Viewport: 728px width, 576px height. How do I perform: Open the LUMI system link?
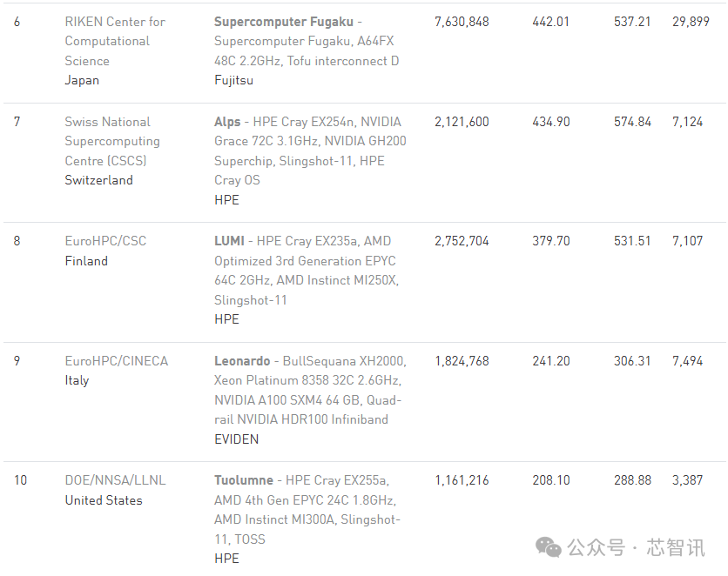(229, 241)
